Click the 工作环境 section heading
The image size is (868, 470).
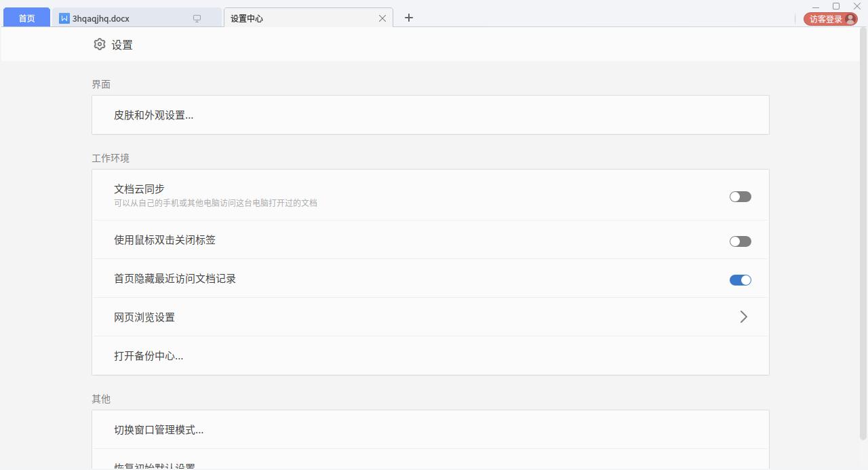point(111,158)
